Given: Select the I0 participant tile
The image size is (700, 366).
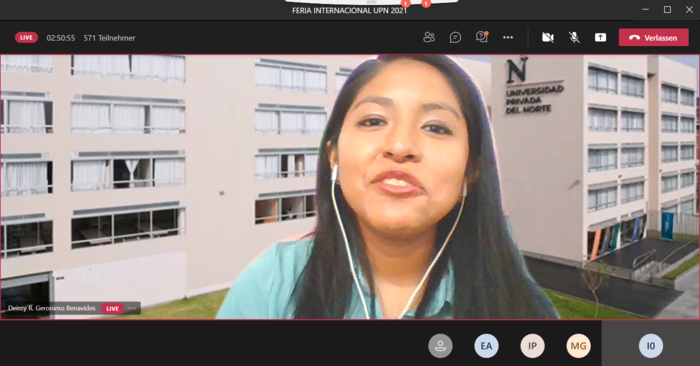Looking at the screenshot, I should click(651, 343).
